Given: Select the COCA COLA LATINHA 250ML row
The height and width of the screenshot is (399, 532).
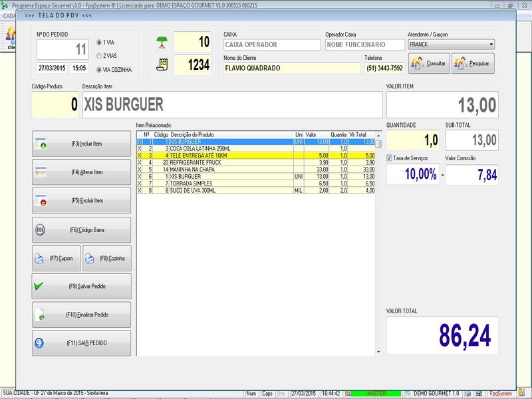Looking at the screenshot, I should pos(256,148).
